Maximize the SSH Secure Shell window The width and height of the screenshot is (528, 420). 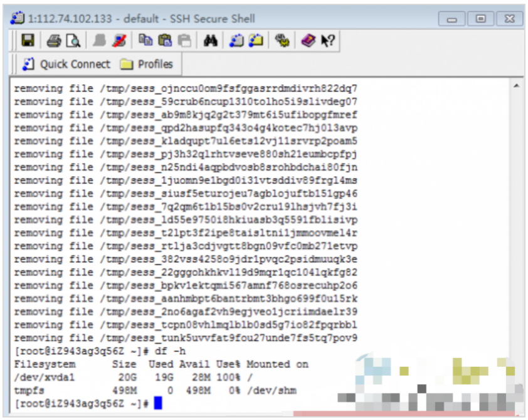point(481,19)
